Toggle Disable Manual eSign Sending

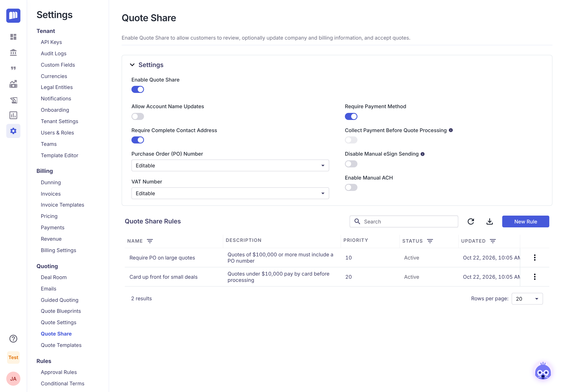351,164
